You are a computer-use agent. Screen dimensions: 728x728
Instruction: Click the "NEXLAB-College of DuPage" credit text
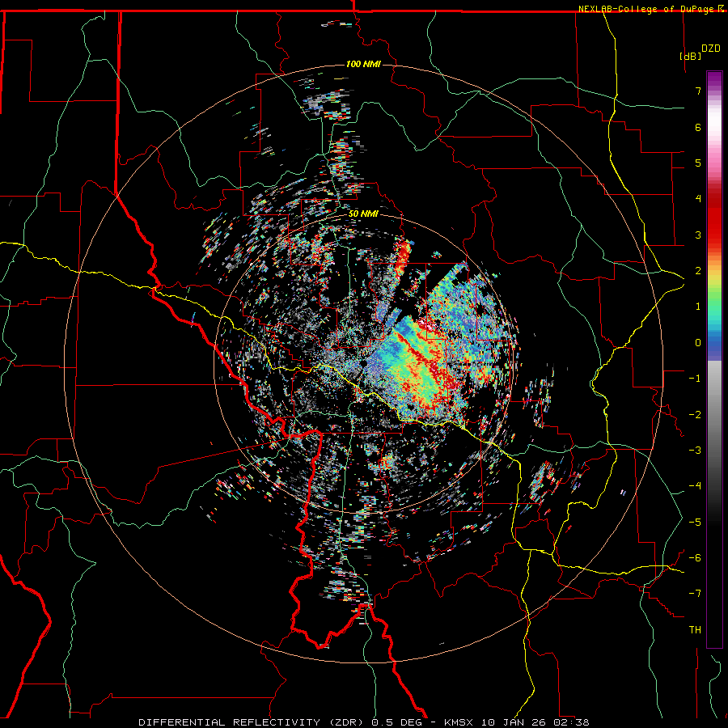[645, 9]
